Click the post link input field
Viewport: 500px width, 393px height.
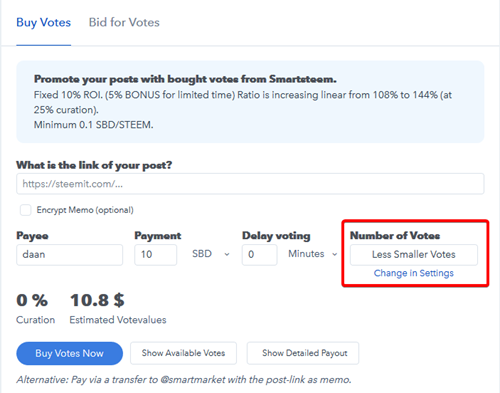pos(250,184)
